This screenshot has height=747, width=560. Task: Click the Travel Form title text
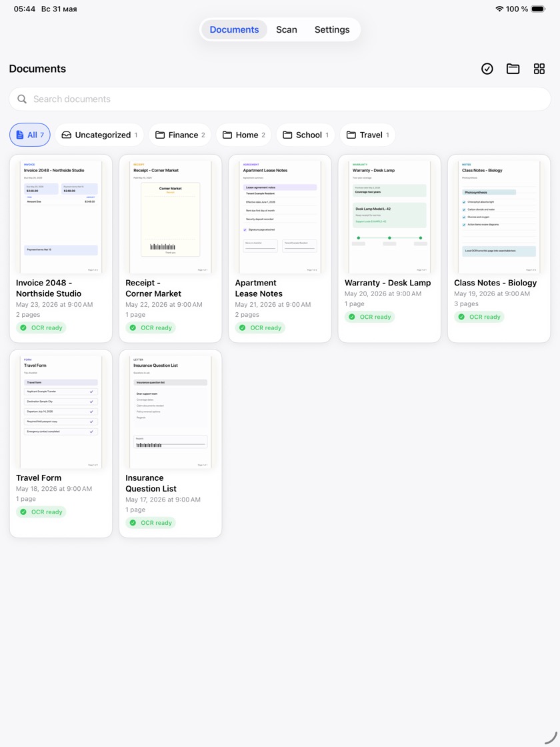pyautogui.click(x=39, y=478)
